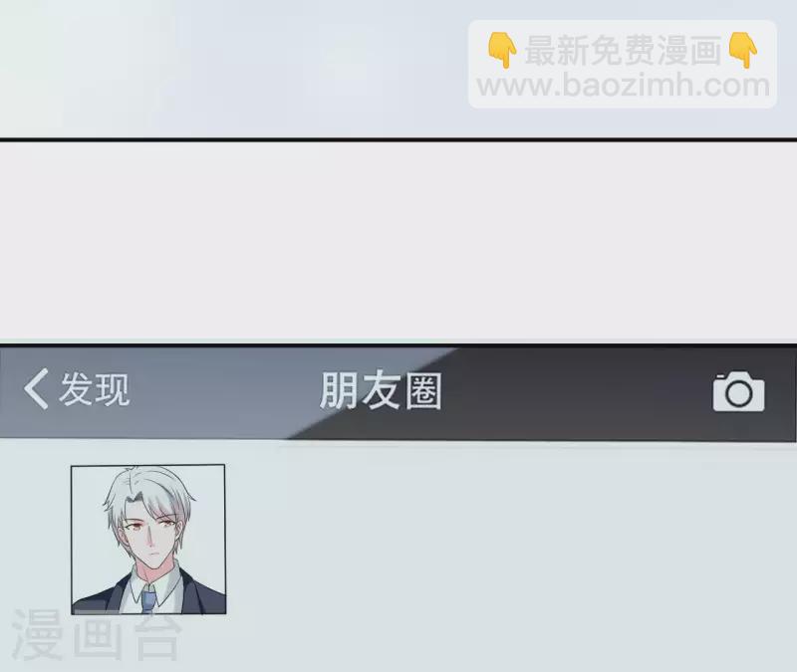Viewport: 797px width, 672px height.
Task: Click the right pointing-hand emoji in the watermark
Action: pyautogui.click(x=742, y=51)
